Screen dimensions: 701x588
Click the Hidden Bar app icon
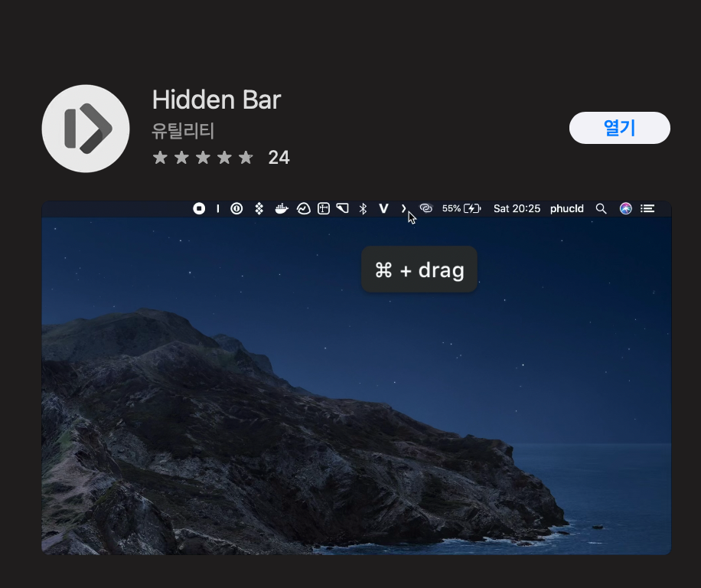86,129
